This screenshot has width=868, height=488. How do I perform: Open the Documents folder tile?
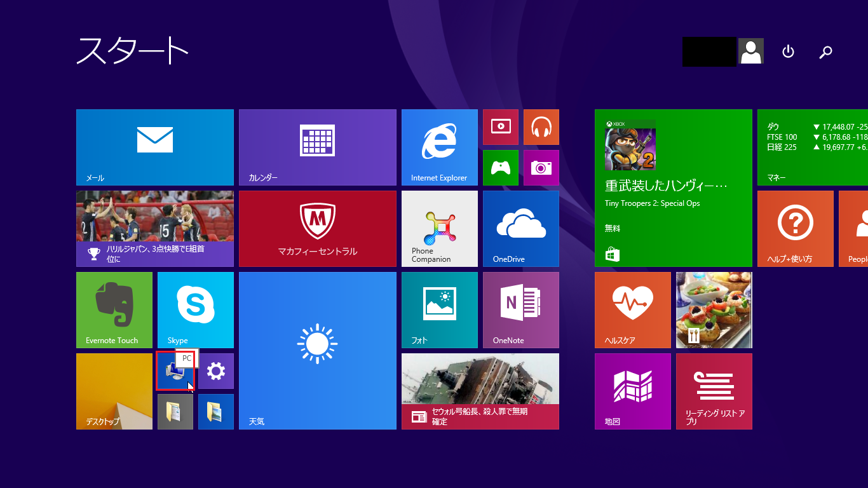(x=175, y=412)
